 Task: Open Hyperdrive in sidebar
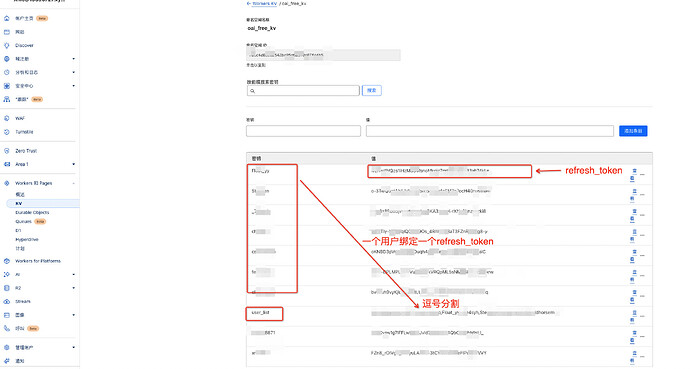point(27,240)
